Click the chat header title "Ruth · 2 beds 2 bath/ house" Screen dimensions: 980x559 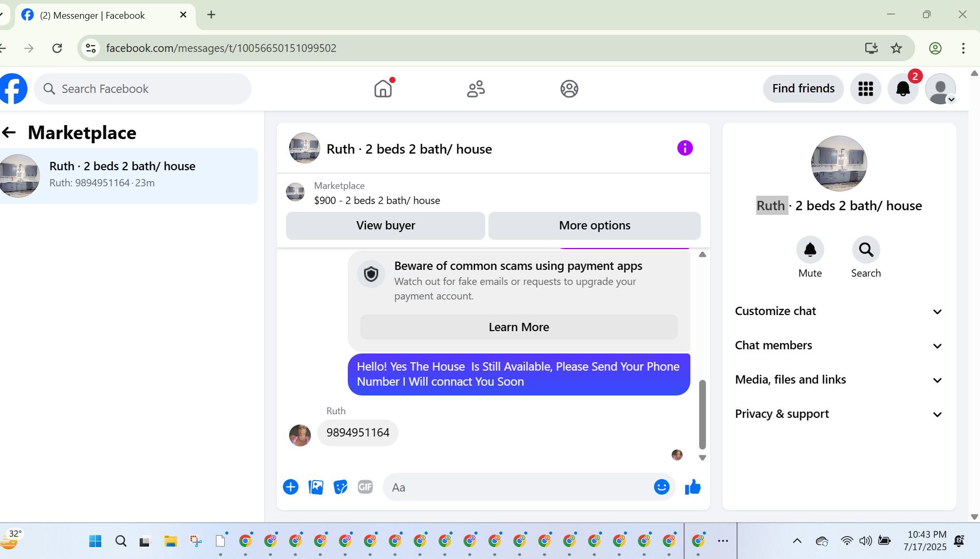click(409, 149)
